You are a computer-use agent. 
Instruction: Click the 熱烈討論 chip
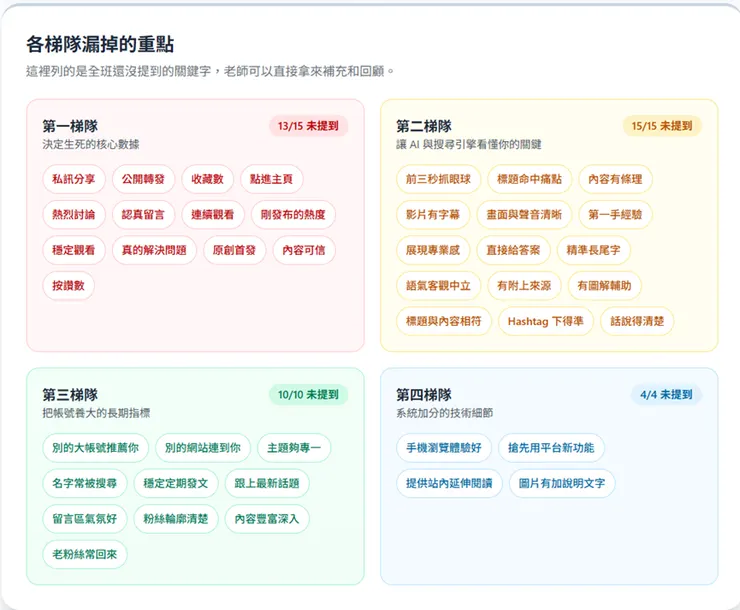click(74, 215)
